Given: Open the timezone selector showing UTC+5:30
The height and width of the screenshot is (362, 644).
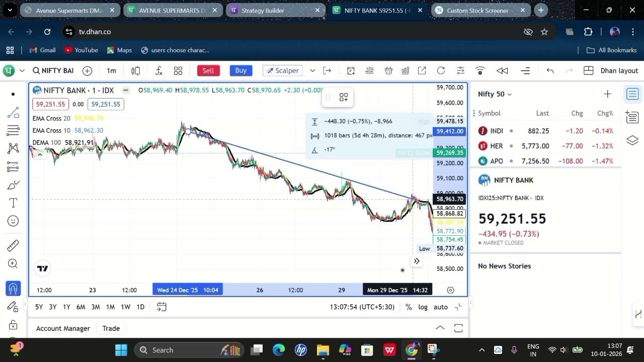Looking at the screenshot, I should (x=362, y=307).
